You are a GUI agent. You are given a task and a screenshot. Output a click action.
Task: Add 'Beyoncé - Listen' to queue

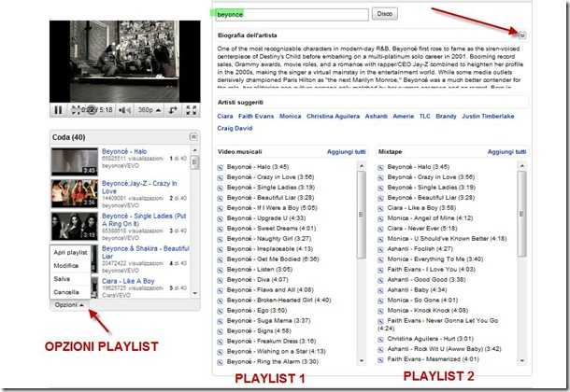220,270
